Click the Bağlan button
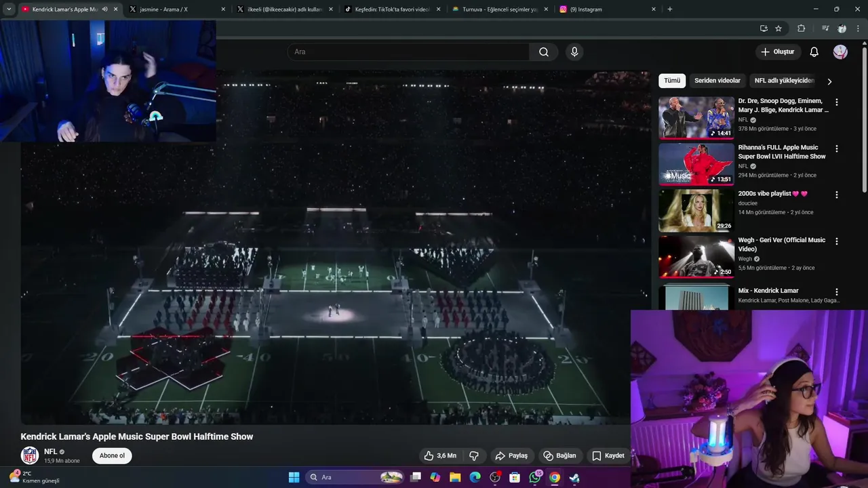 click(x=559, y=455)
